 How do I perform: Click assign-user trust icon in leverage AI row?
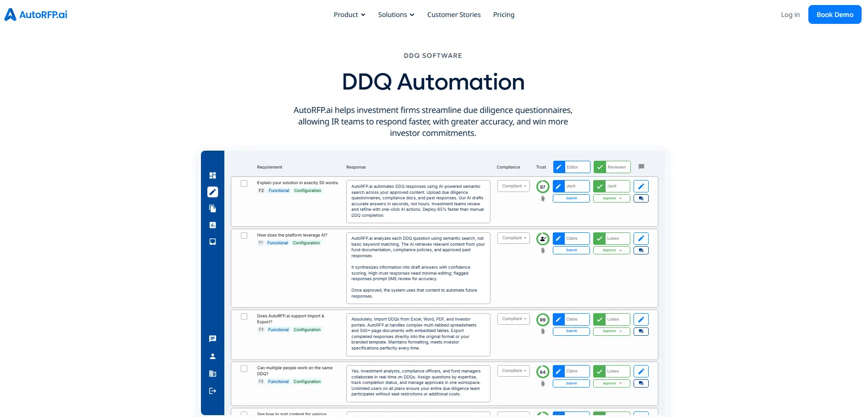click(543, 239)
